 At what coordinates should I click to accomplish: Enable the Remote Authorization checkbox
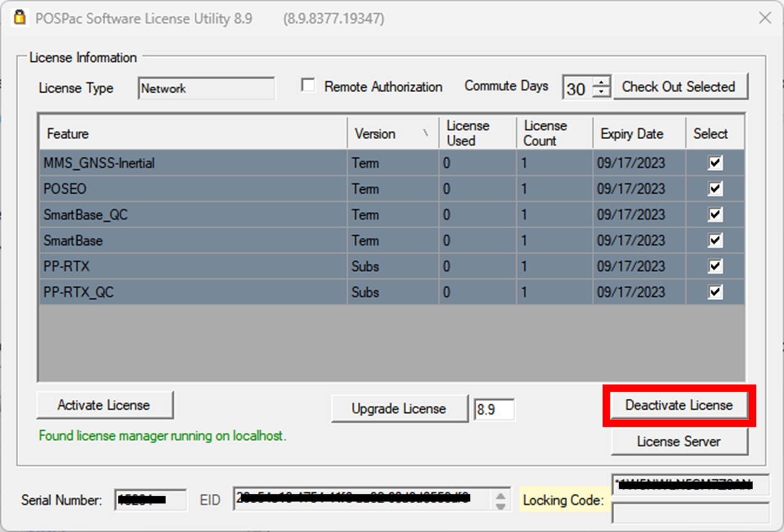tap(308, 85)
